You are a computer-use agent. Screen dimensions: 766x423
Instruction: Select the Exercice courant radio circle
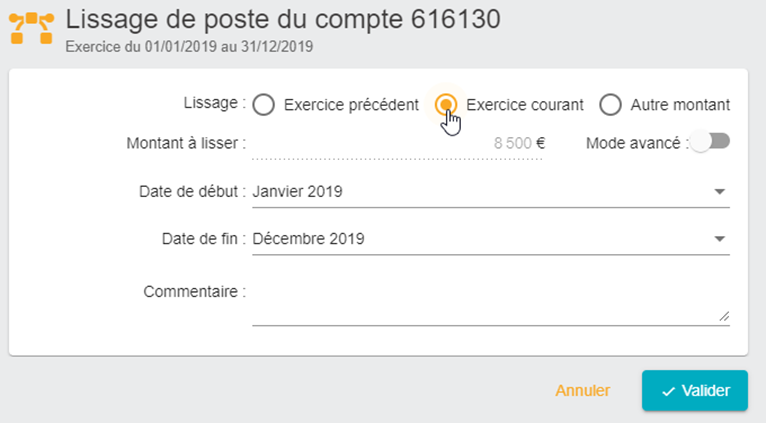click(x=446, y=105)
